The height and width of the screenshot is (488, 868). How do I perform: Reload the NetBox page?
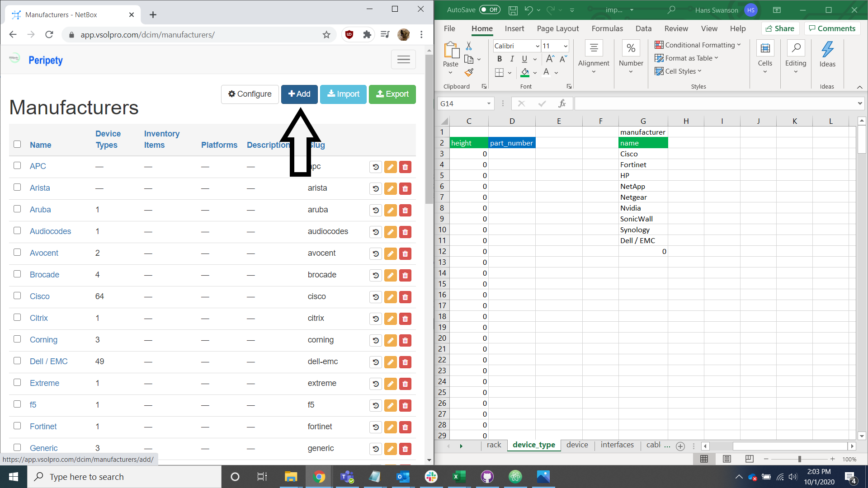click(x=49, y=35)
